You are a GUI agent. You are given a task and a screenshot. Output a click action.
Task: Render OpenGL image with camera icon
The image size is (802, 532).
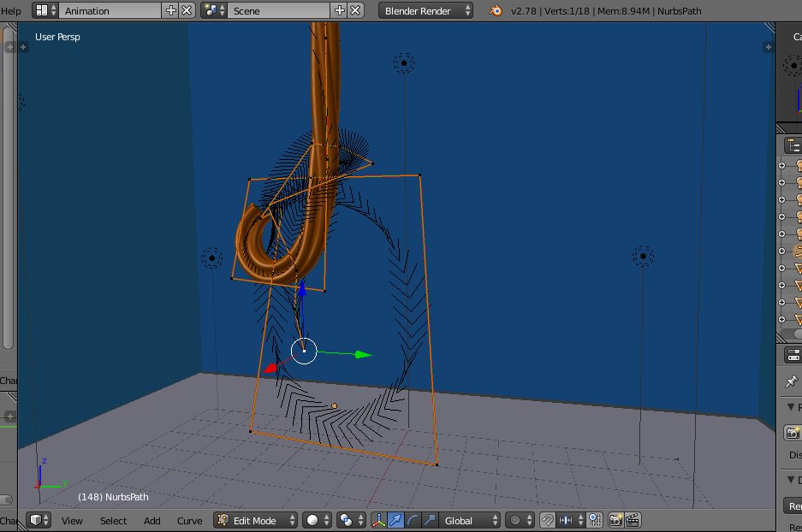[615, 520]
